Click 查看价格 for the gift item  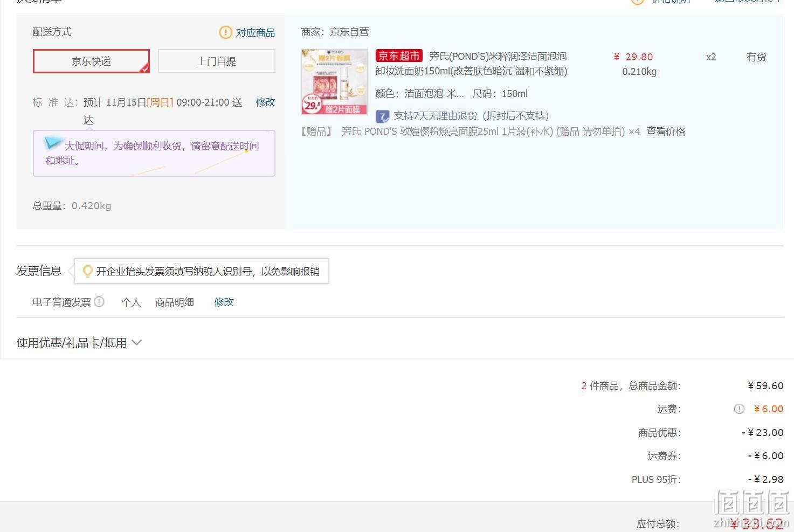click(666, 131)
